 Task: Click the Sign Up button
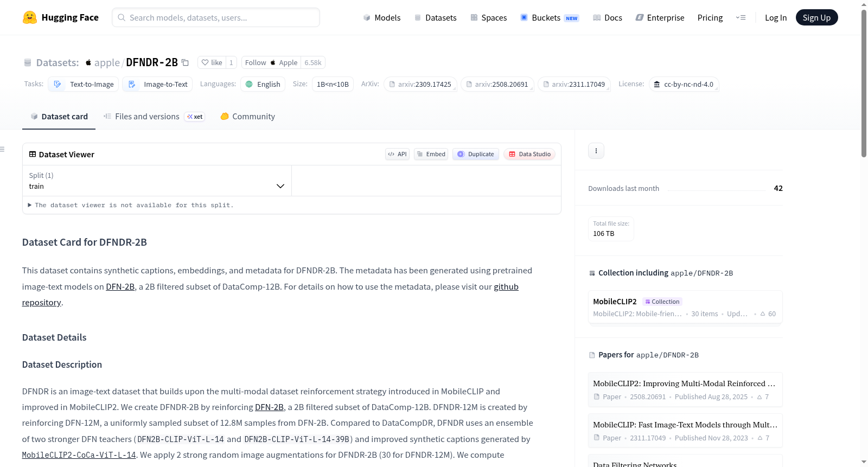click(x=816, y=18)
